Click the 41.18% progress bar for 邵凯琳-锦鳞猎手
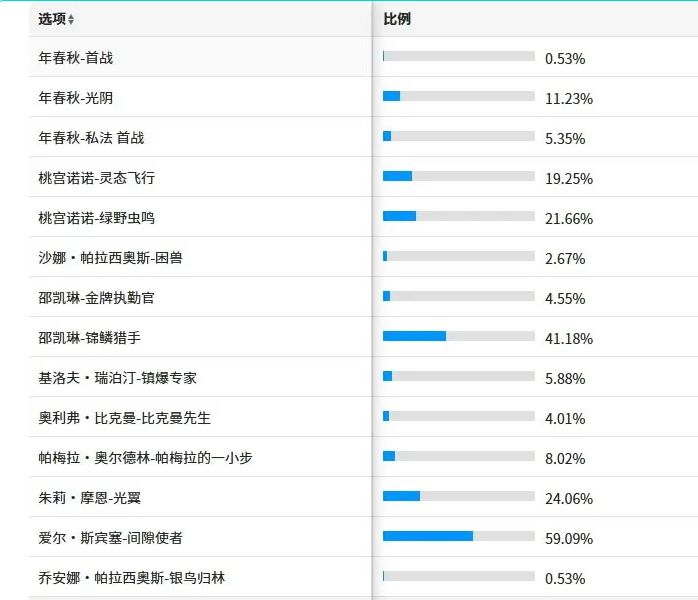Viewport: 698px width, 600px height. pyautogui.click(x=459, y=336)
